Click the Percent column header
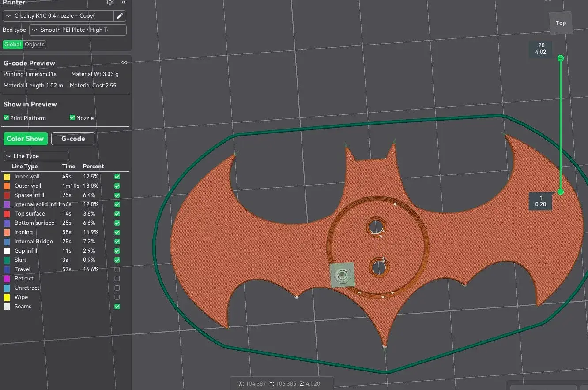The width and height of the screenshot is (588, 390). click(x=94, y=167)
